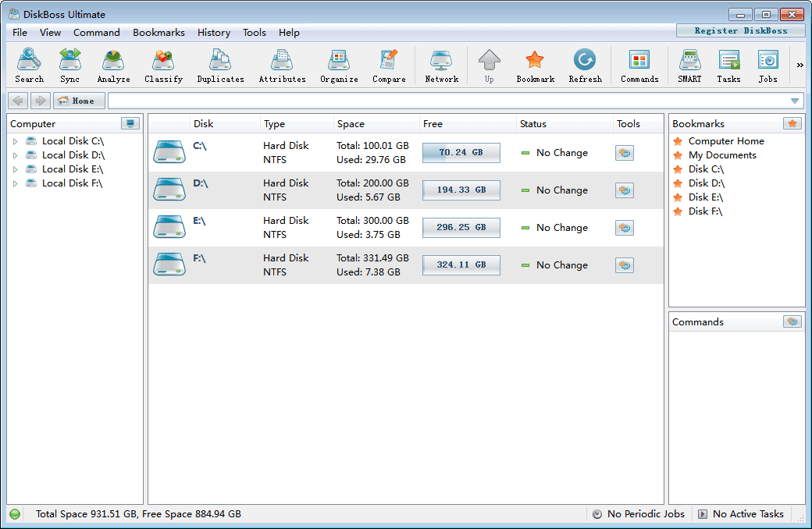The height and width of the screenshot is (529, 812).
Task: Go up one directory level
Action: 489,66
